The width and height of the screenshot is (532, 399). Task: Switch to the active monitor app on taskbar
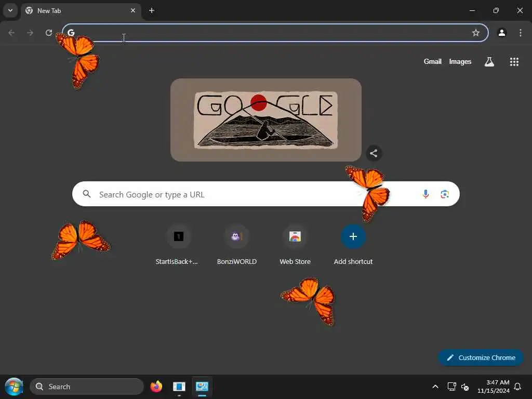202,387
